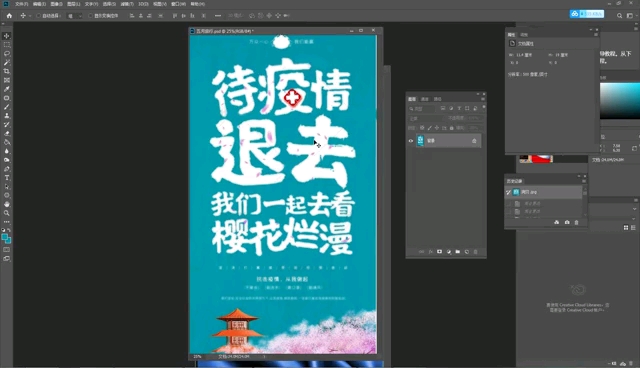Viewport: 640px width, 368px height.
Task: Toggle layer filtering switch in Layers panel
Action: [x=484, y=108]
